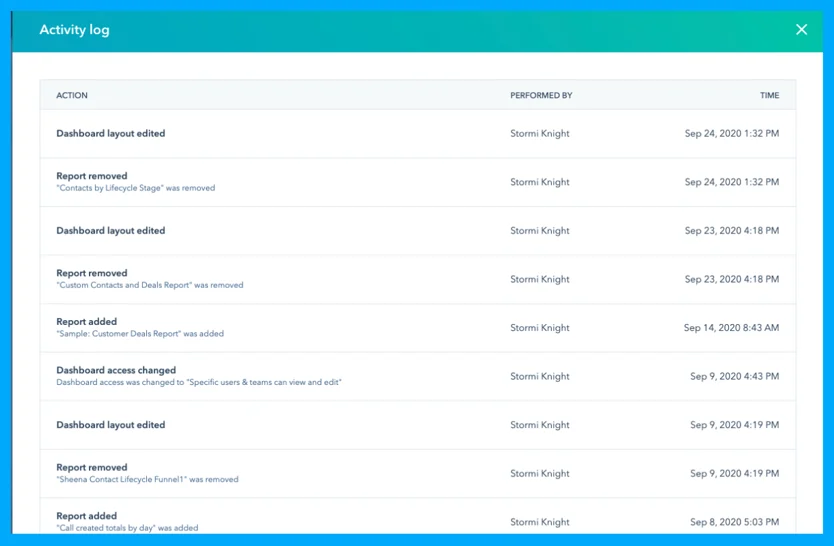Click "Contacts by Lifecycle Stage" was removed text
The image size is (834, 546).
(x=136, y=188)
